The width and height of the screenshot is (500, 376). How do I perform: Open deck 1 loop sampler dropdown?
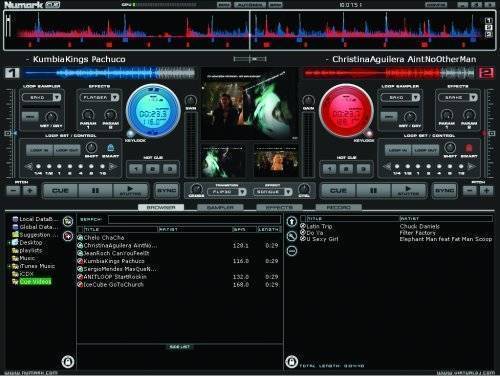(57, 97)
